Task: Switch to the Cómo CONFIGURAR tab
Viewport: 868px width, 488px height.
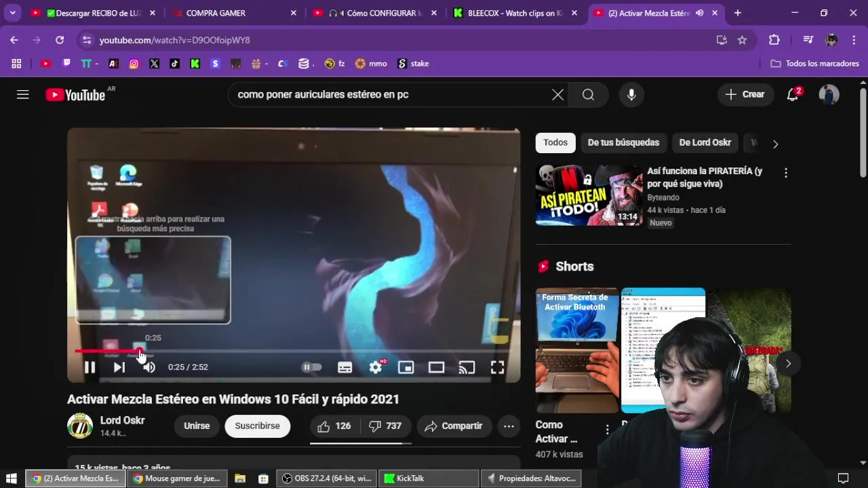Action: (x=373, y=13)
